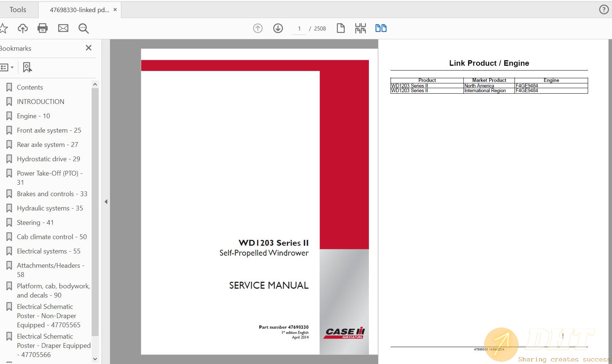The width and height of the screenshot is (612, 364).
Task: Click the Link Product / Engine heading
Action: (489, 63)
